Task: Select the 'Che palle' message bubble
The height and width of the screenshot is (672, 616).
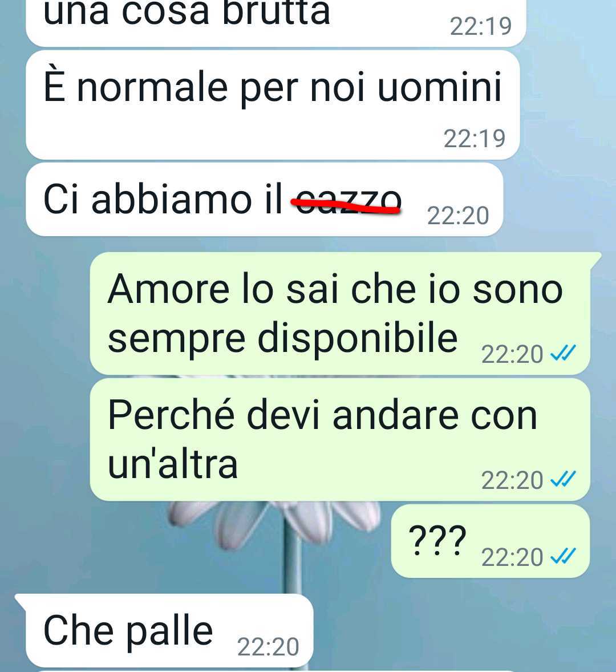Action: pyautogui.click(x=169, y=630)
